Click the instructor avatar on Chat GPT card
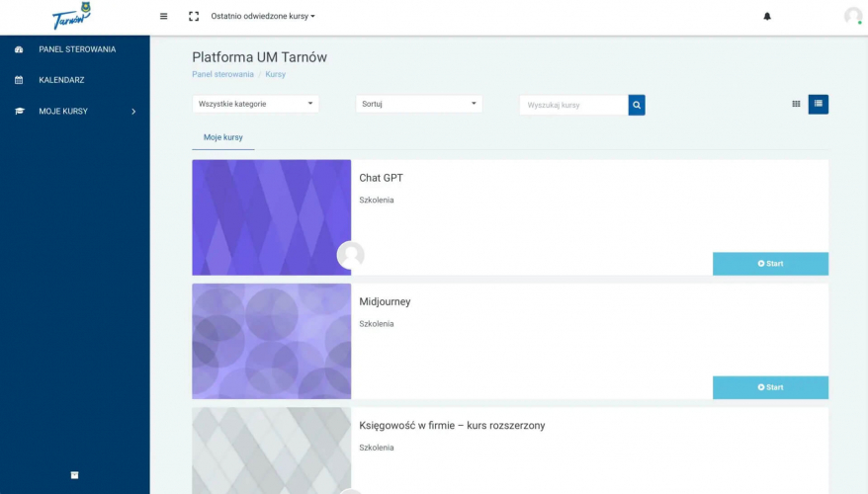 pos(351,255)
